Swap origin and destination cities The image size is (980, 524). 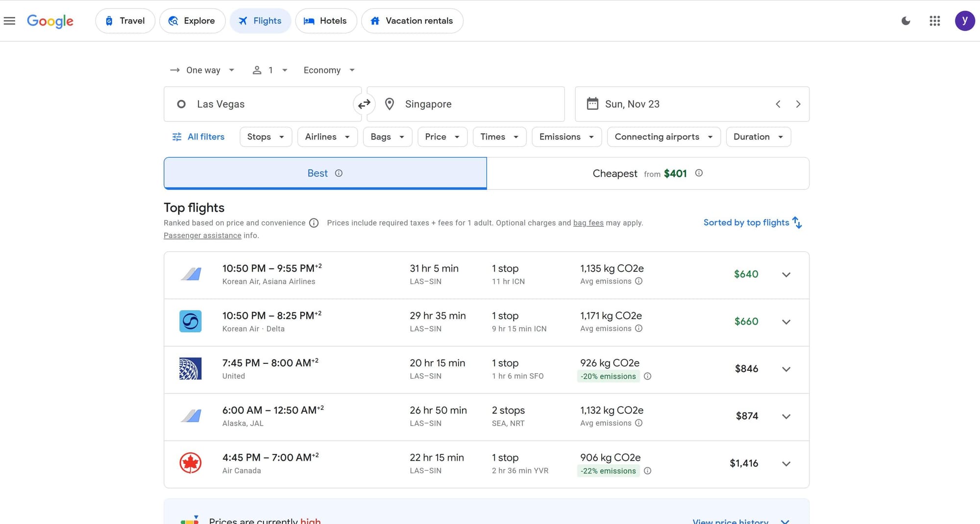(x=364, y=104)
